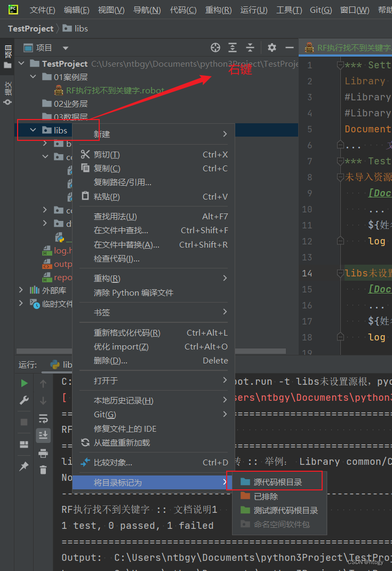Viewport: 392px width, 571px height.
Task: Open the 窗口 menu
Action: coord(355,10)
